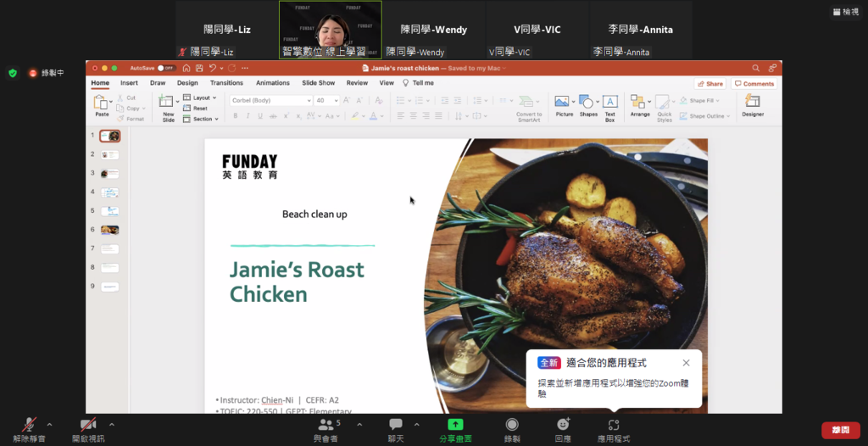Open Zoom View (檢視) options
The image size is (868, 446).
845,12
